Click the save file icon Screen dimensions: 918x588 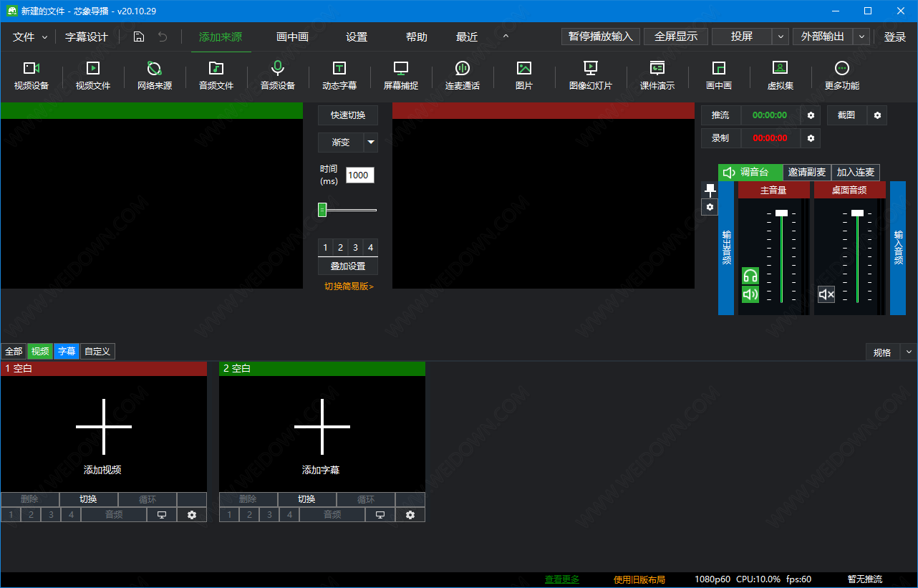tap(139, 37)
